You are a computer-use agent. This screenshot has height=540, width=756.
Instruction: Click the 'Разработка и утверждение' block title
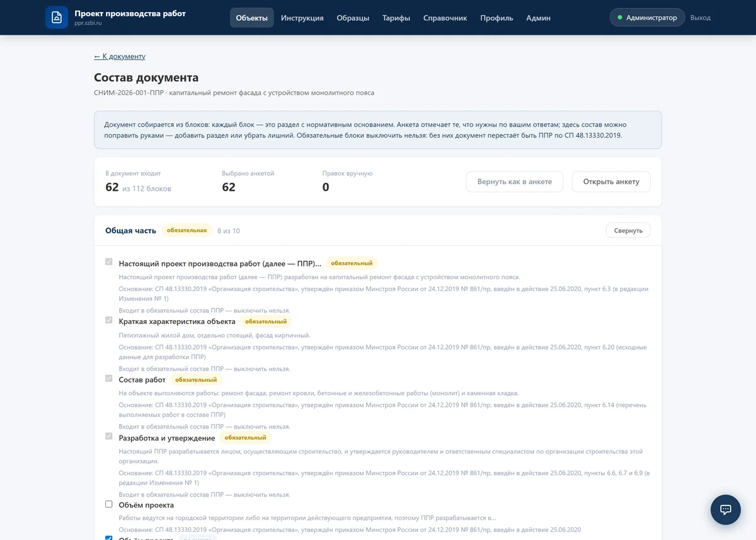(x=167, y=438)
